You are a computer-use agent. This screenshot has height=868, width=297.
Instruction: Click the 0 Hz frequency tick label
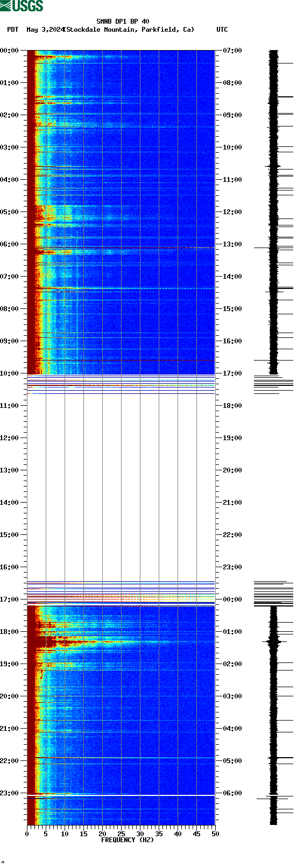coord(27,835)
